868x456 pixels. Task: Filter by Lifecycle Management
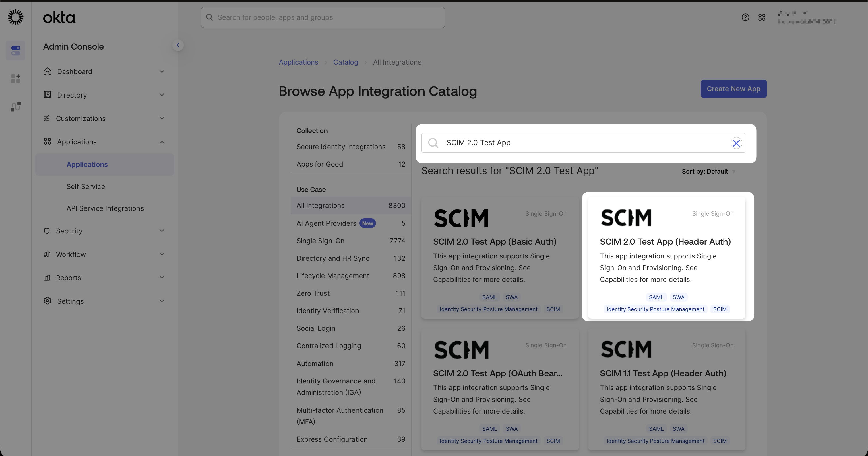pos(351,276)
